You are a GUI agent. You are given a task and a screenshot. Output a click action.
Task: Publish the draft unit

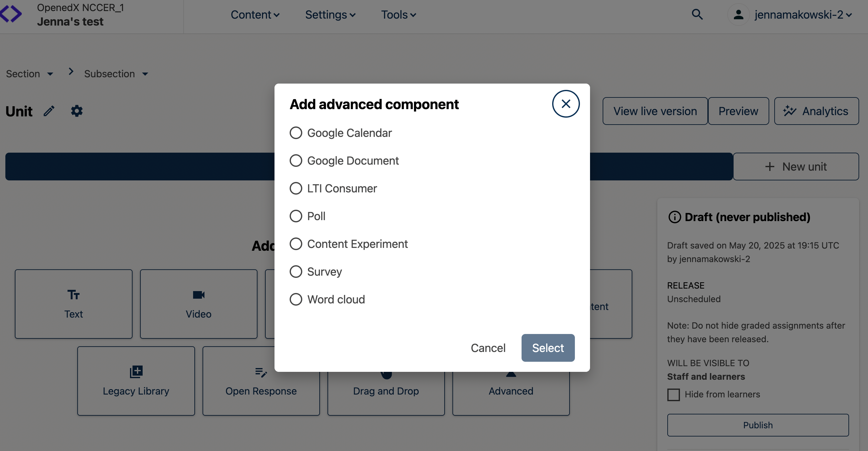758,425
